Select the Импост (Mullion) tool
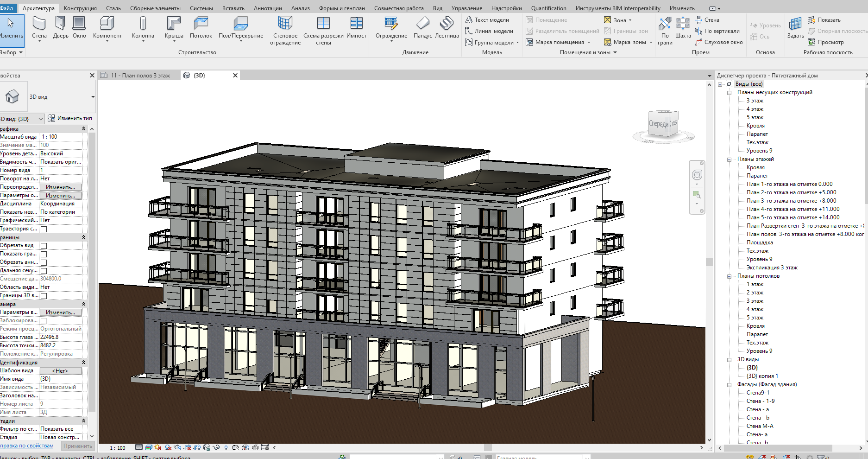 tap(356, 28)
